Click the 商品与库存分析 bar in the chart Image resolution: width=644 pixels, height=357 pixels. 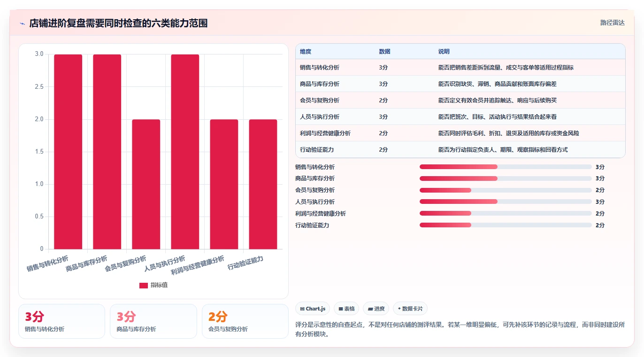pos(107,152)
